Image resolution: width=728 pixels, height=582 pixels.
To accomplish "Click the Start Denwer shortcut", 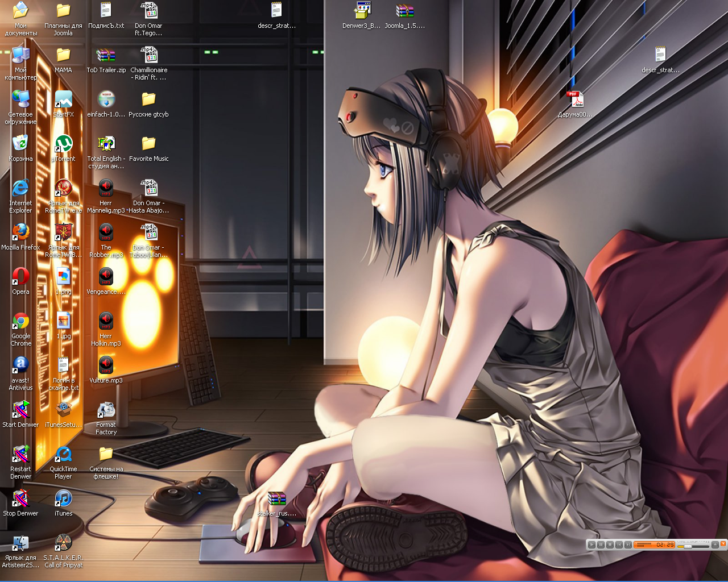I will 20,410.
